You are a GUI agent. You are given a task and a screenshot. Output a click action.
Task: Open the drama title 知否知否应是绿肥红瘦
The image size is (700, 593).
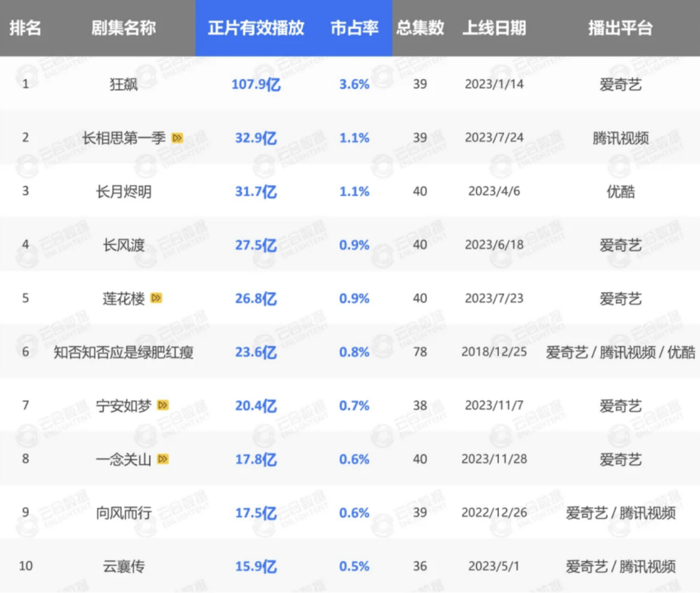[x=124, y=352]
